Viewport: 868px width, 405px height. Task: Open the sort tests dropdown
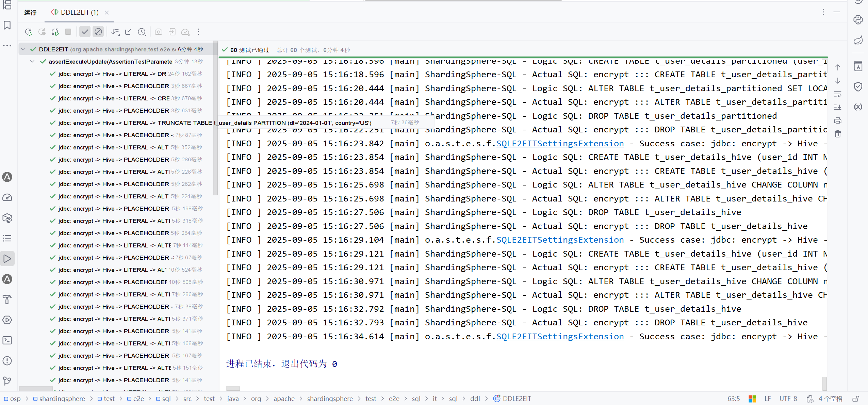(x=115, y=32)
